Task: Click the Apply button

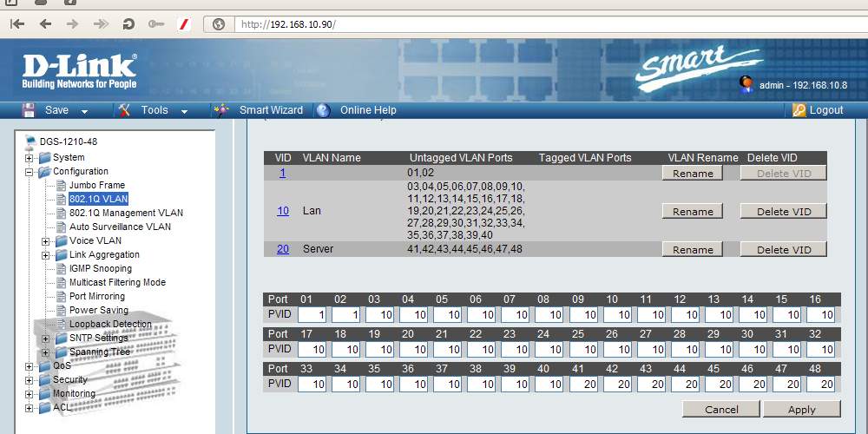Action: coord(801,409)
